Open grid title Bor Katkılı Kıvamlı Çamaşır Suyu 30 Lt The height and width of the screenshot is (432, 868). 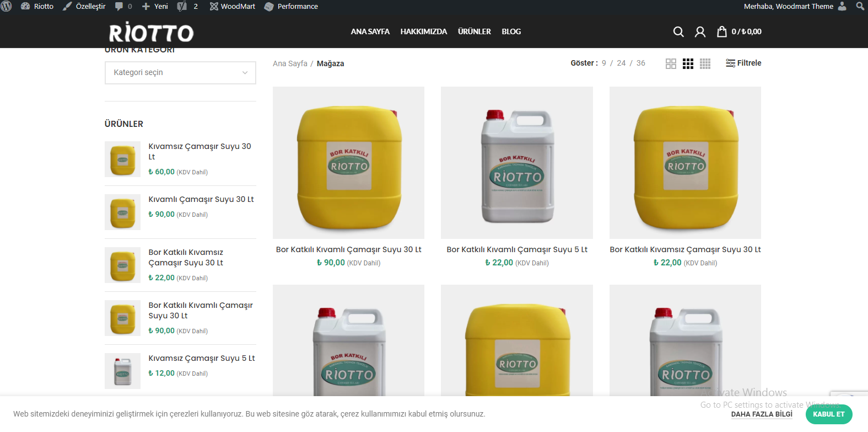348,249
